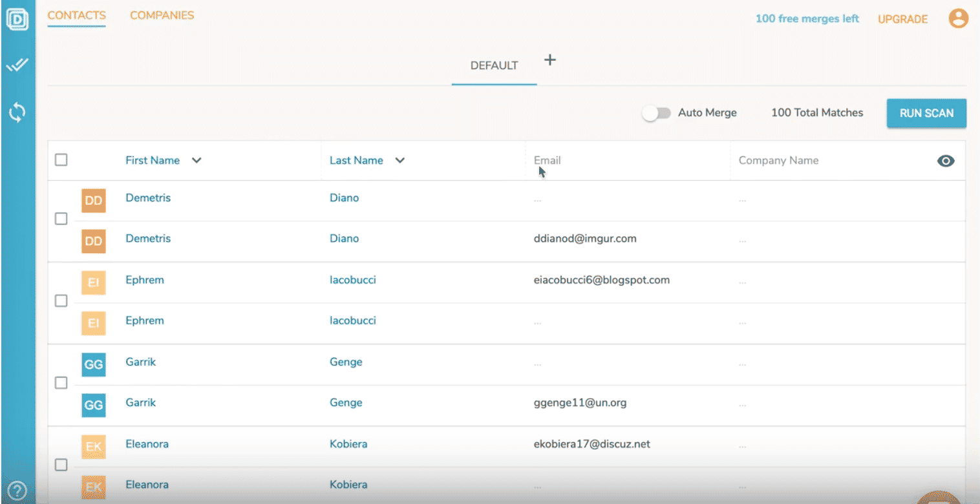Click the Dedupely logo icon in the sidebar
The height and width of the screenshot is (504, 980).
17,18
